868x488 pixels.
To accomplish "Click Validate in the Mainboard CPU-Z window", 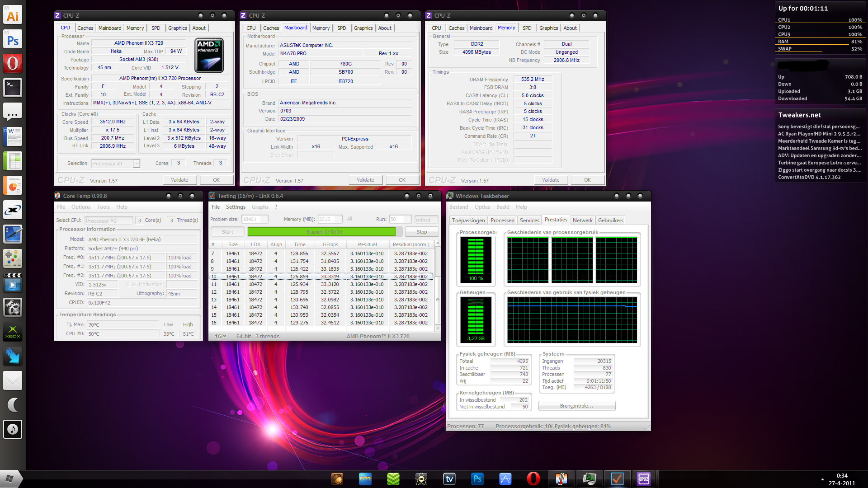I will coord(365,180).
